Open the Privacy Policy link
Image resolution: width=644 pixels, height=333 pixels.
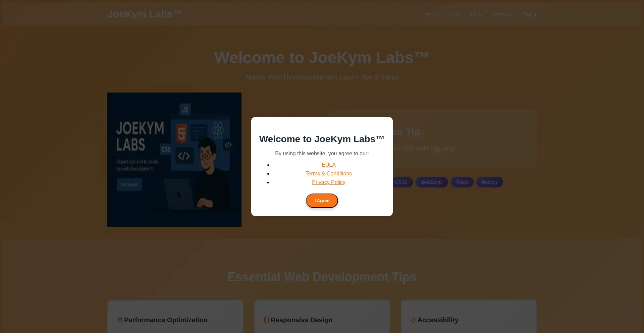click(x=328, y=182)
